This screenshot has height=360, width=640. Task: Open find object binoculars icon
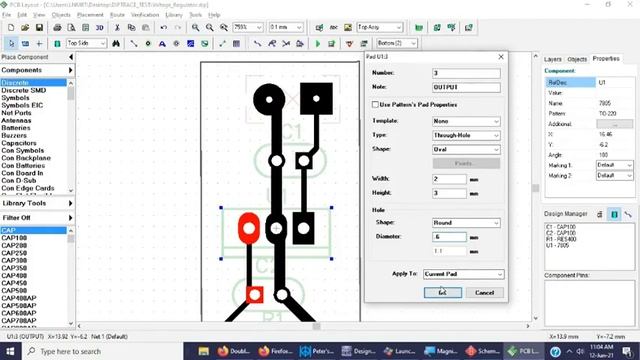[x=116, y=43]
